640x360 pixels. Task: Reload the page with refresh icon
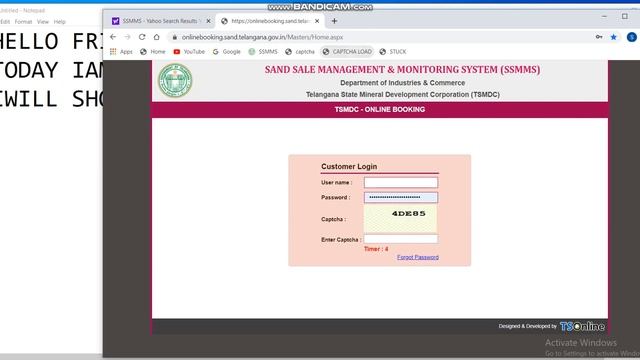pyautogui.click(x=142, y=37)
